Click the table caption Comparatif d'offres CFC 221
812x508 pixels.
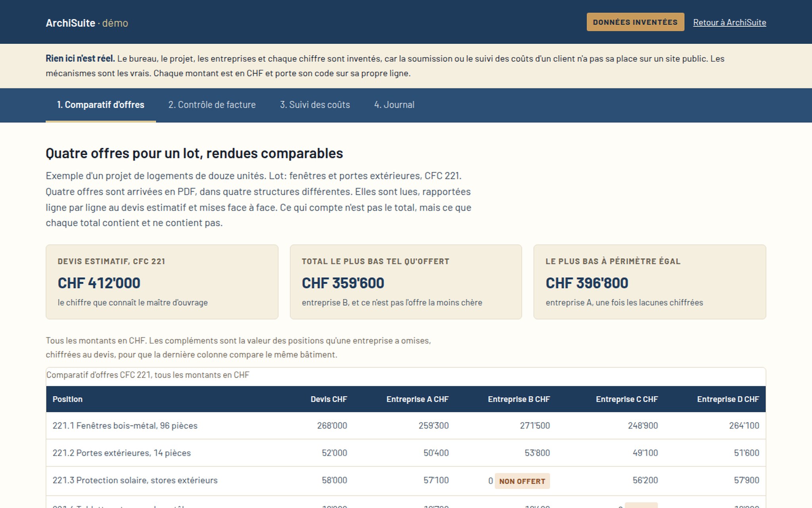[147, 375]
